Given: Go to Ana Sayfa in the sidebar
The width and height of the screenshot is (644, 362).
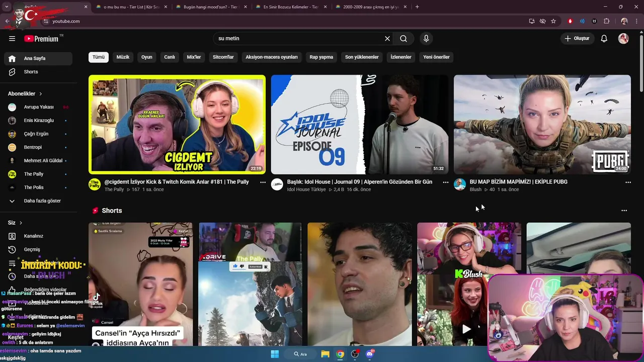Looking at the screenshot, I should [38, 58].
